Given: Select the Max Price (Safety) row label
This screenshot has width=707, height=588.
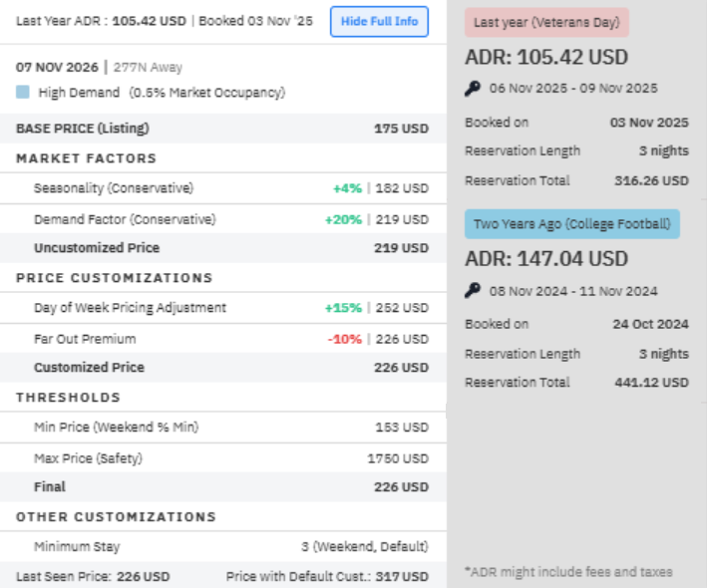Looking at the screenshot, I should pyautogui.click(x=88, y=458).
